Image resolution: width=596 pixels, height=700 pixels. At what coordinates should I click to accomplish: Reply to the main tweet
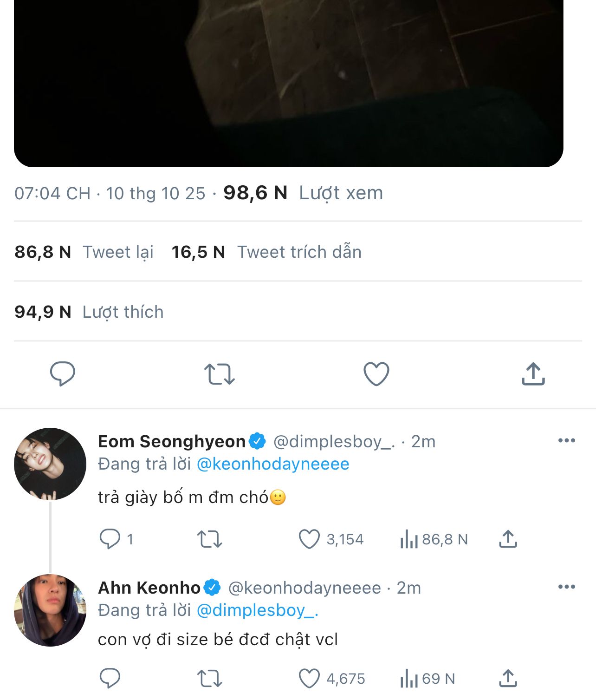coord(62,374)
